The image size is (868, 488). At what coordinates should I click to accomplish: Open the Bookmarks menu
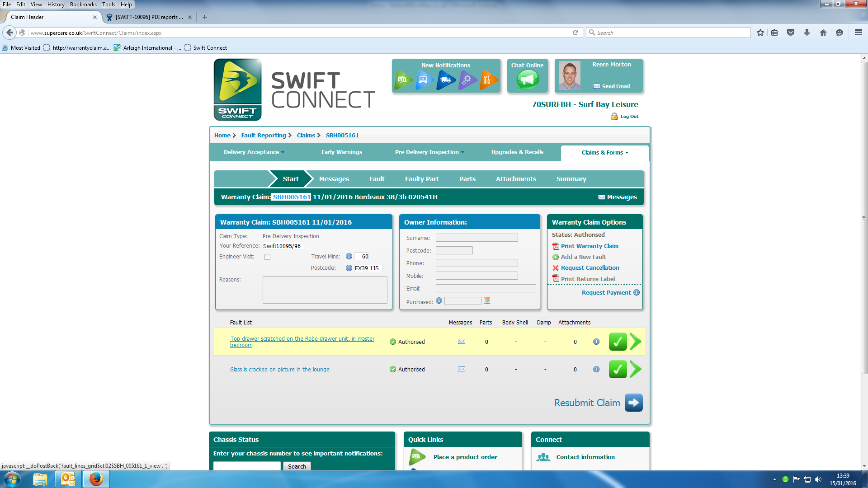point(83,5)
